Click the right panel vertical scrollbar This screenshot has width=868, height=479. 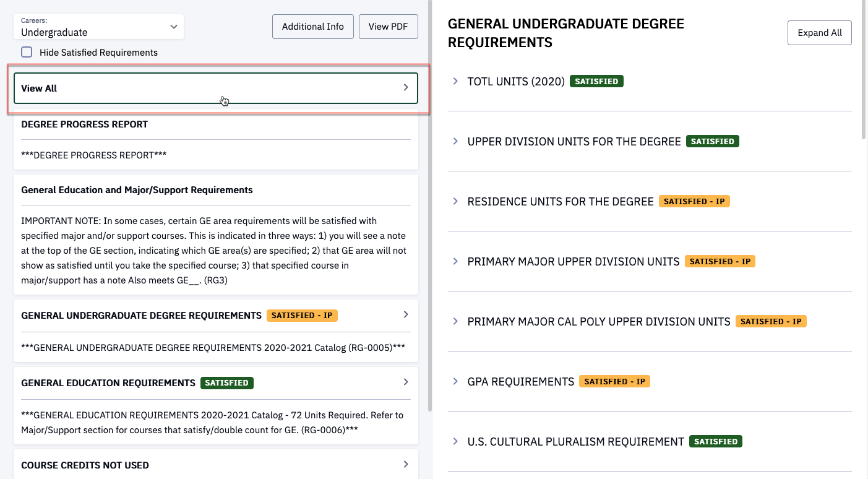tap(864, 68)
